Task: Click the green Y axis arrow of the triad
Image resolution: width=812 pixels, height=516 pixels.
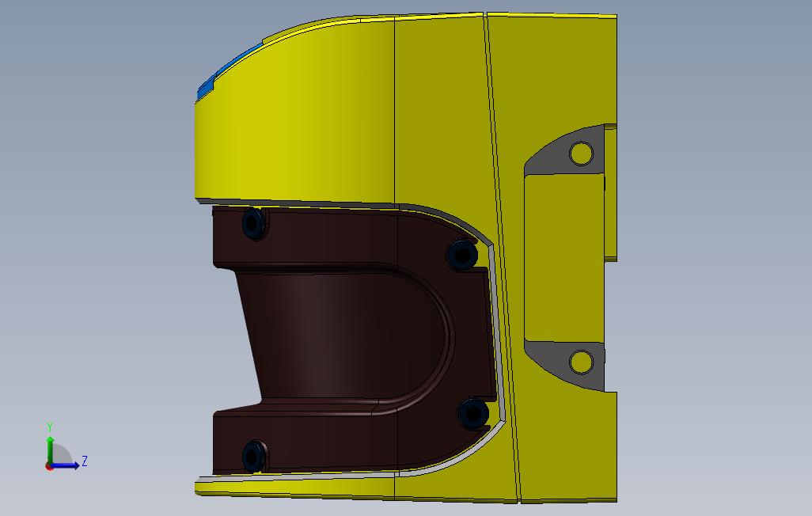Action: point(50,450)
